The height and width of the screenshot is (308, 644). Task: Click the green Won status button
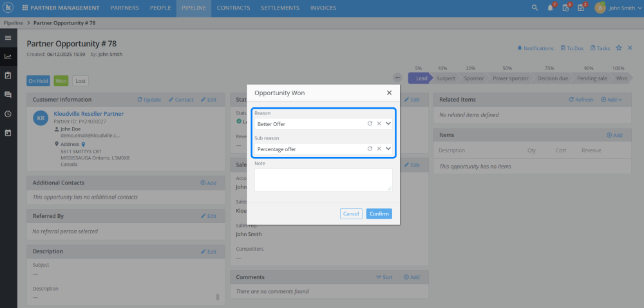(x=61, y=81)
